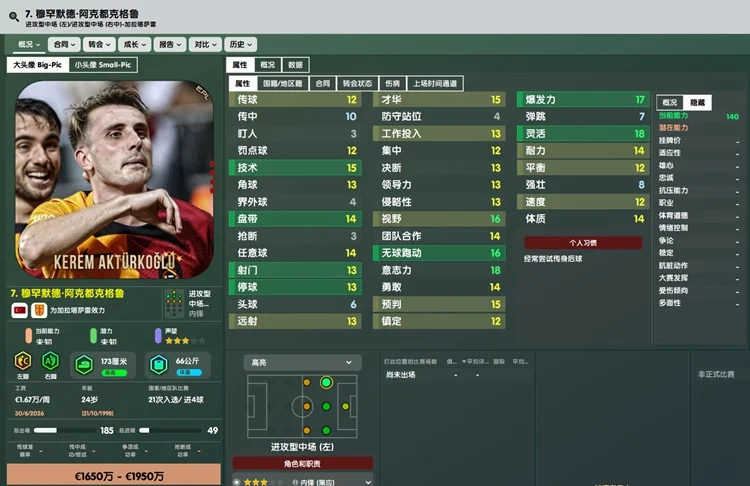Screen dimensions: 750x486
Task: Click the 角色和职责 button
Action: tap(302, 464)
